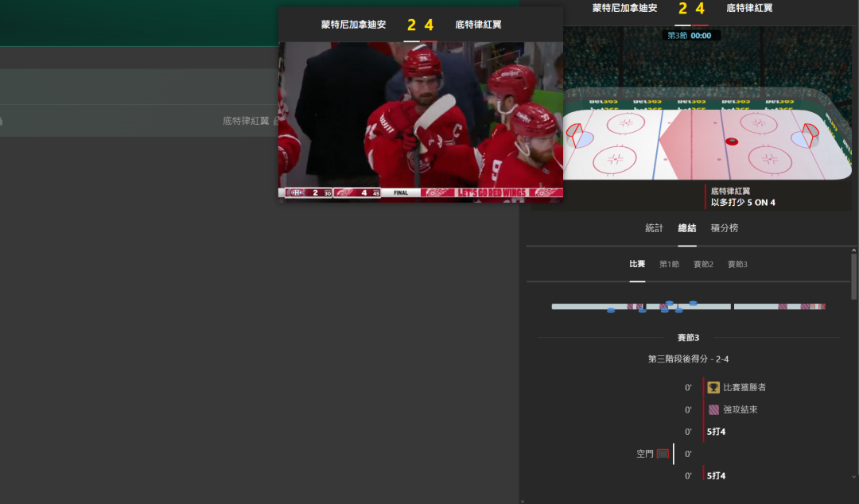Click the live video stream thumbnail
The width and height of the screenshot is (859, 504).
(420, 119)
